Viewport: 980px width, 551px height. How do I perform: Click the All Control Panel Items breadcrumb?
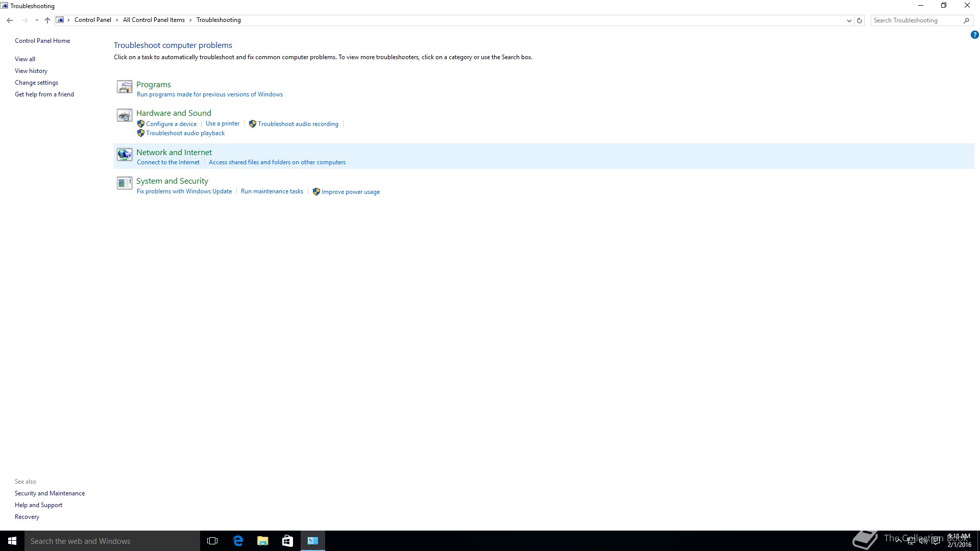(154, 20)
